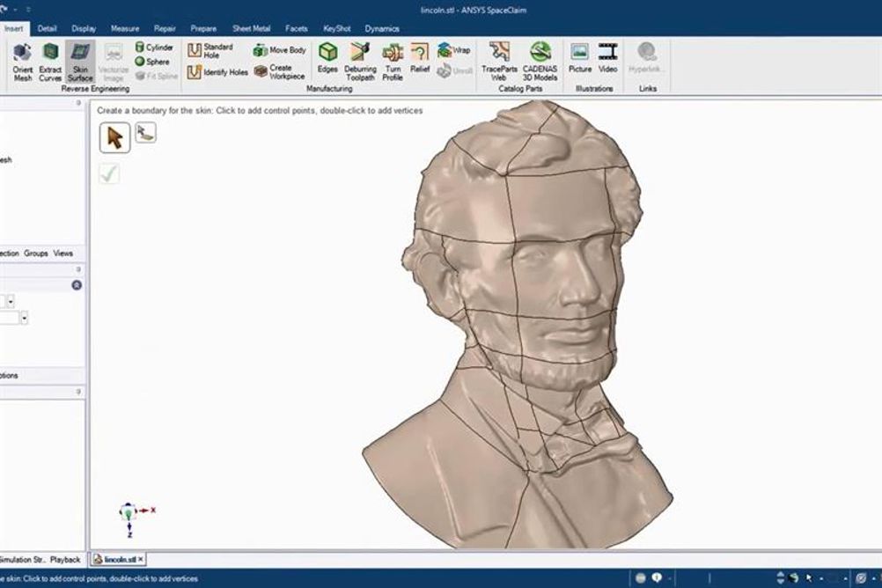Image resolution: width=882 pixels, height=588 pixels.
Task: Click the Extract Curves tool
Action: [50, 62]
